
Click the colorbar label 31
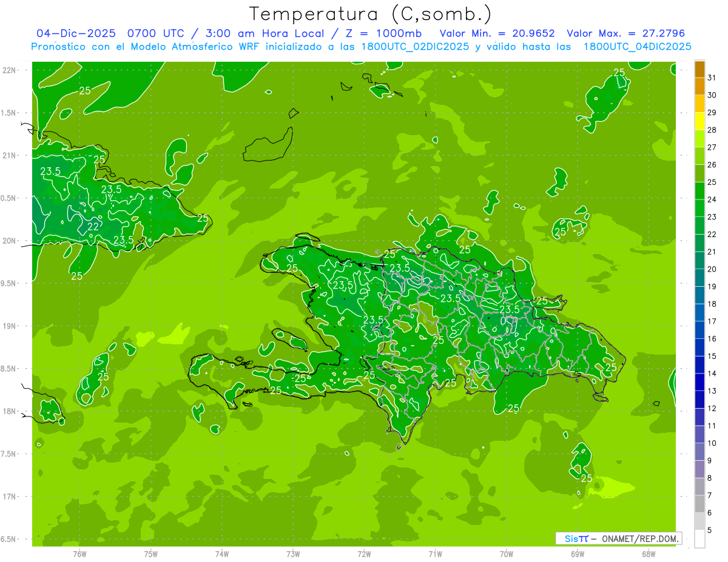point(712,78)
